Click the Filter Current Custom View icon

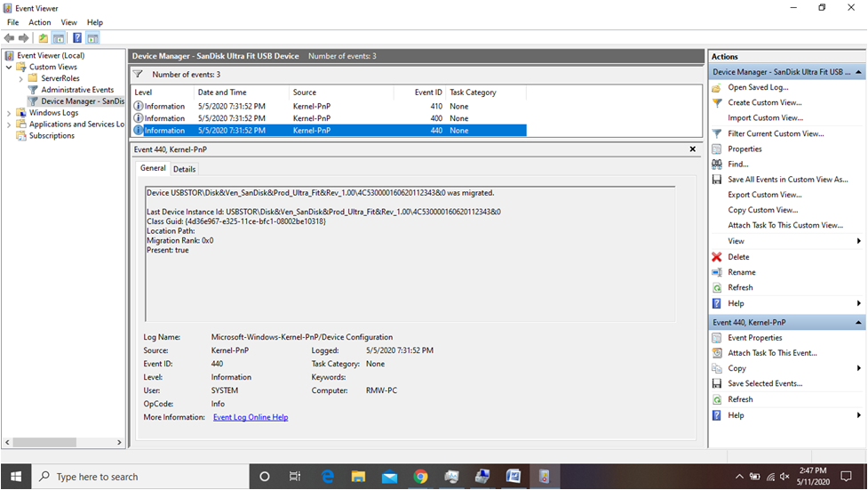[x=717, y=133]
